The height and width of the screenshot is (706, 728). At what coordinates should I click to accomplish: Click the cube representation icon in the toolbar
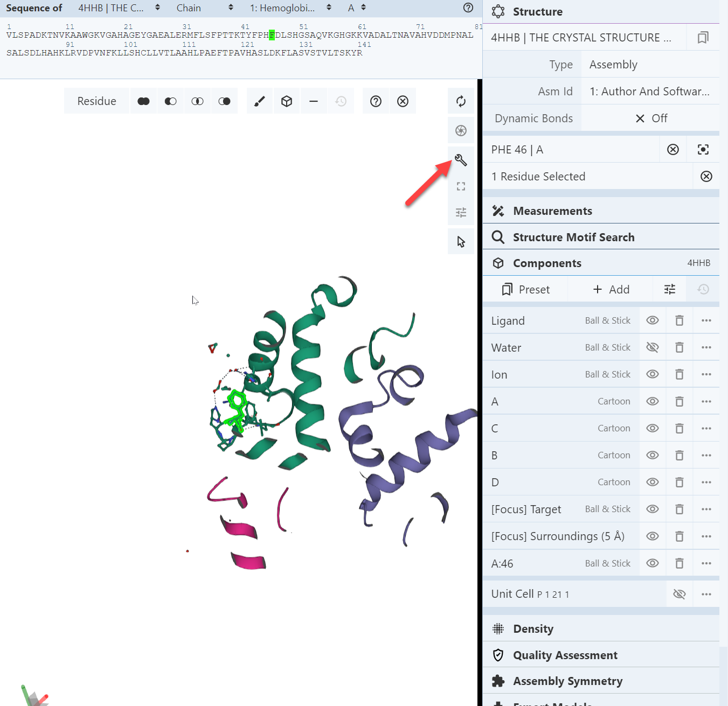(x=286, y=101)
